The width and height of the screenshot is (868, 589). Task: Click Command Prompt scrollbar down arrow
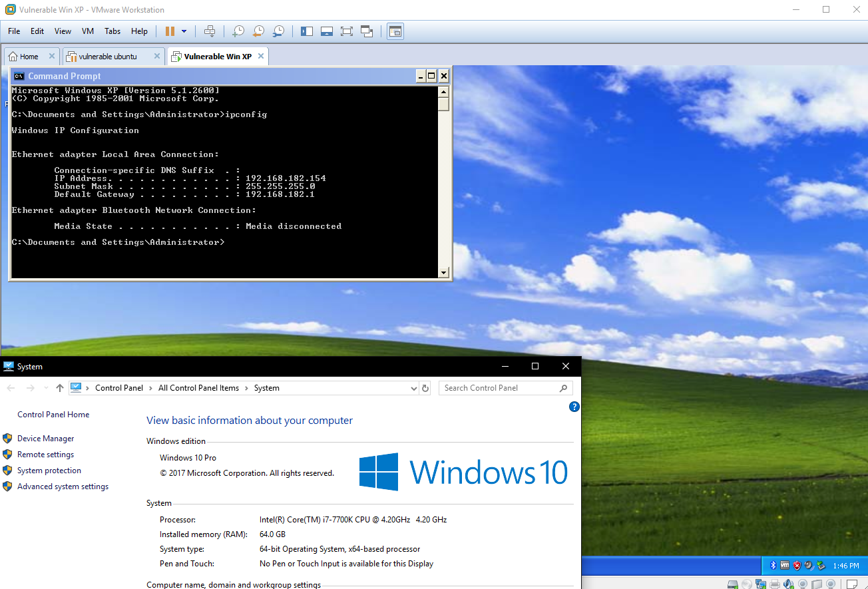click(443, 272)
